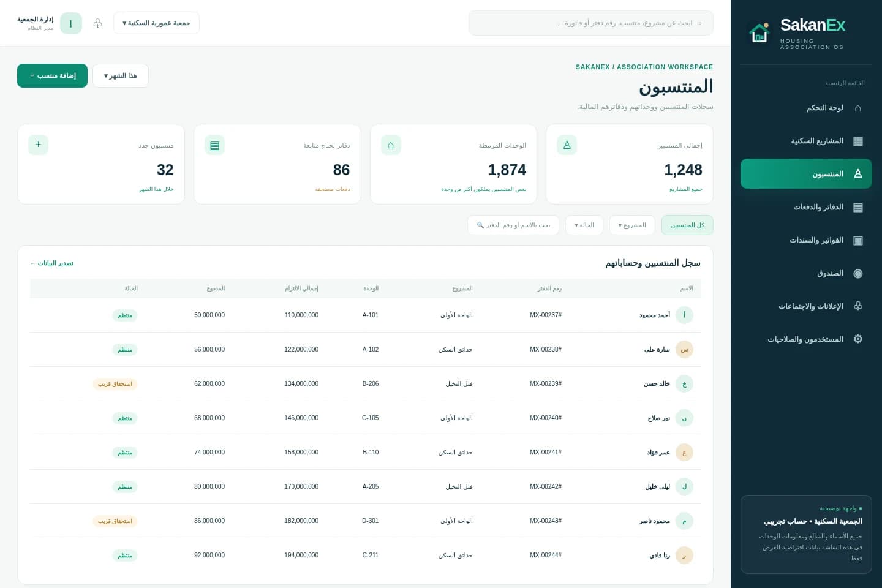Click the avatar of سارة علي
This screenshot has height=588, width=882.
click(x=684, y=349)
